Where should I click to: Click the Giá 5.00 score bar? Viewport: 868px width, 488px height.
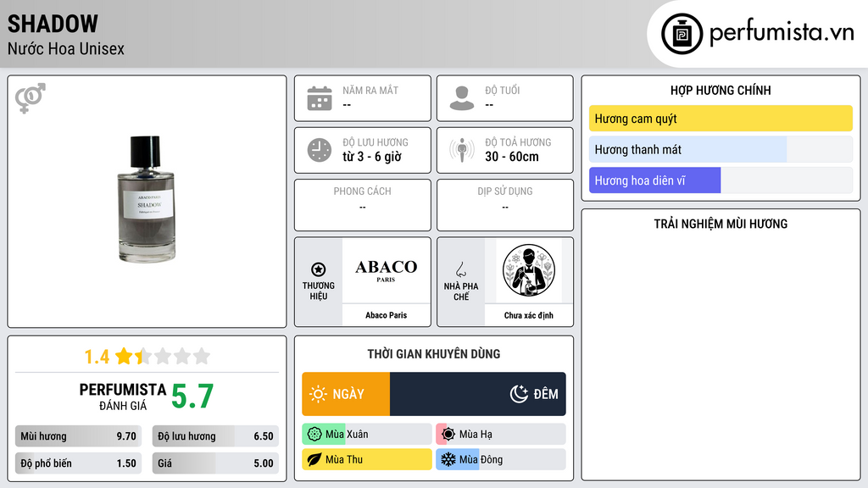215,463
